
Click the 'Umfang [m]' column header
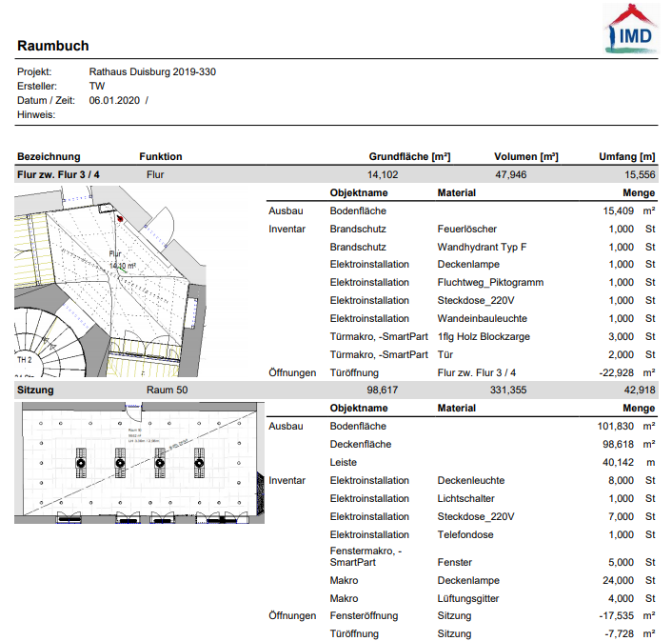coord(626,156)
